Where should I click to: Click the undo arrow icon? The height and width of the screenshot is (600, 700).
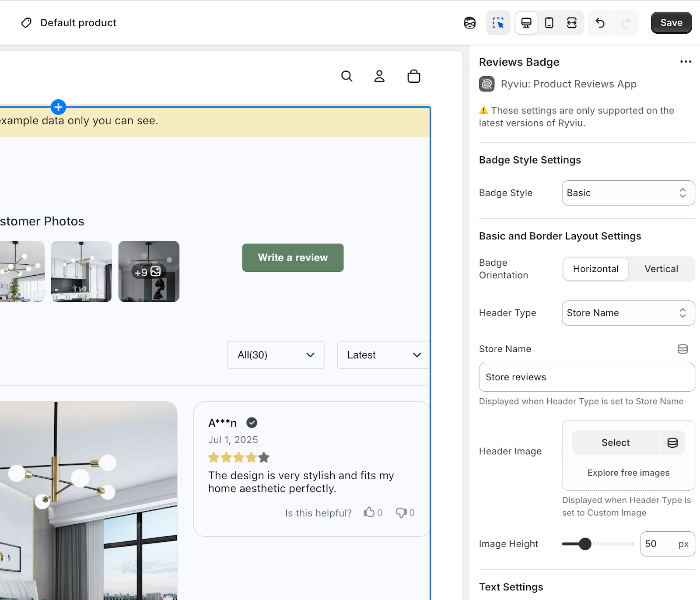(600, 23)
